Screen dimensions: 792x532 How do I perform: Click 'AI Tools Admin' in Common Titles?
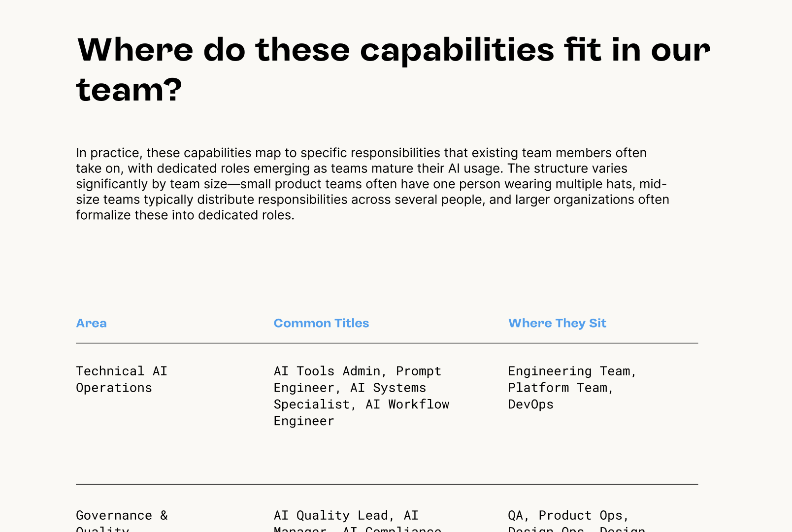pyautogui.click(x=327, y=371)
